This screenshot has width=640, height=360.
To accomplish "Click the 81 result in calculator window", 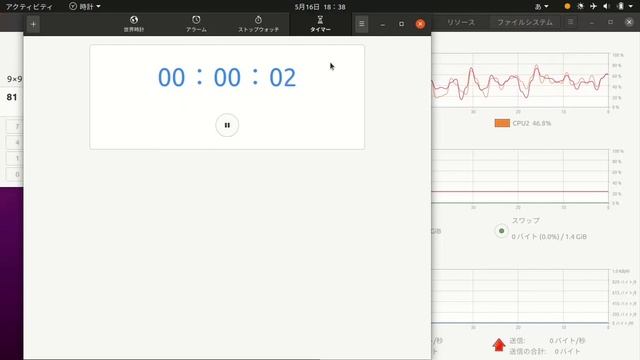I will [x=12, y=97].
